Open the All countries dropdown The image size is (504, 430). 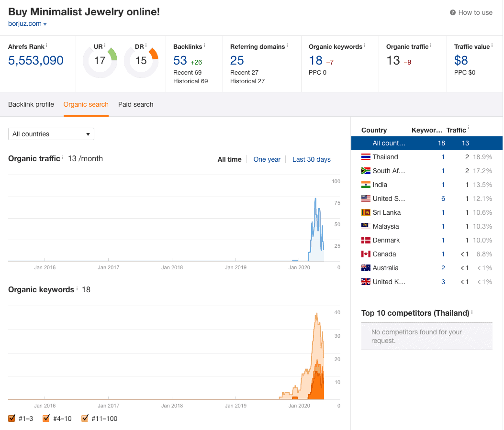pyautogui.click(x=51, y=134)
